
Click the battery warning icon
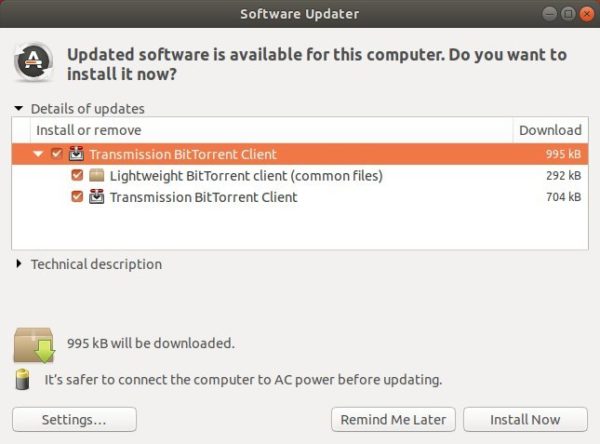click(23, 379)
